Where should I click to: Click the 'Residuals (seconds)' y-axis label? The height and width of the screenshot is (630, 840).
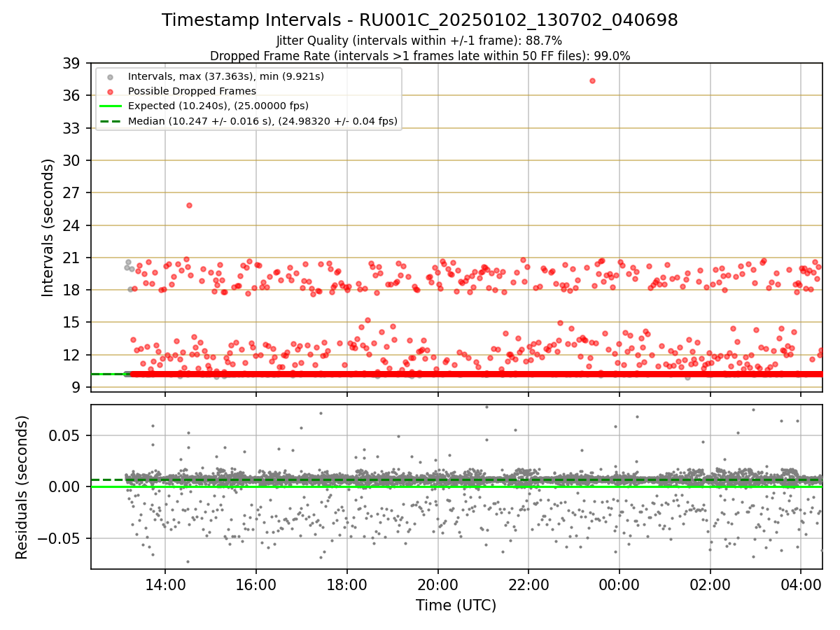22,487
